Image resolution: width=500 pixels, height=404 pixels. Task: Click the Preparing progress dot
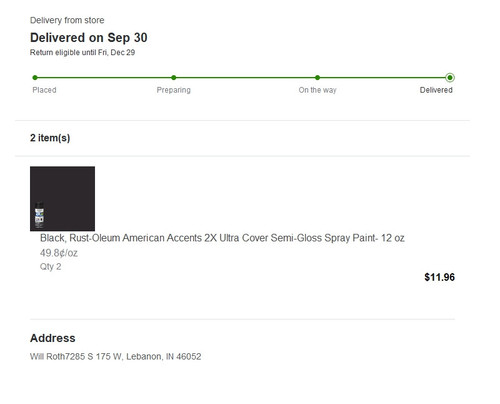(x=174, y=78)
